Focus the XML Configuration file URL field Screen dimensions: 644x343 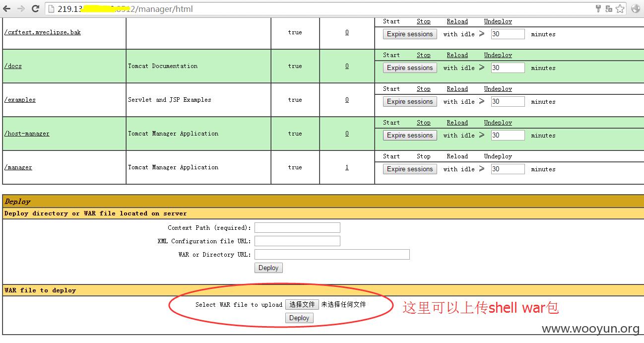pyautogui.click(x=297, y=241)
